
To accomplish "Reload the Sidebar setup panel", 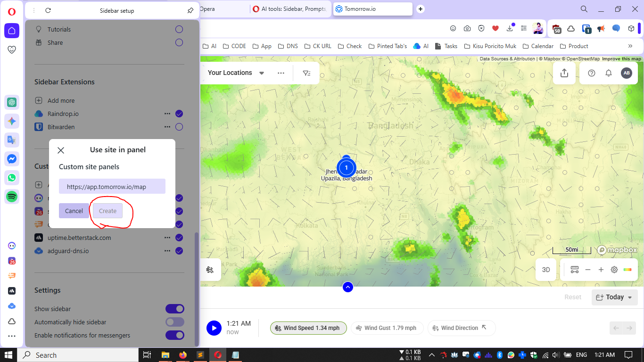I will (x=48, y=10).
